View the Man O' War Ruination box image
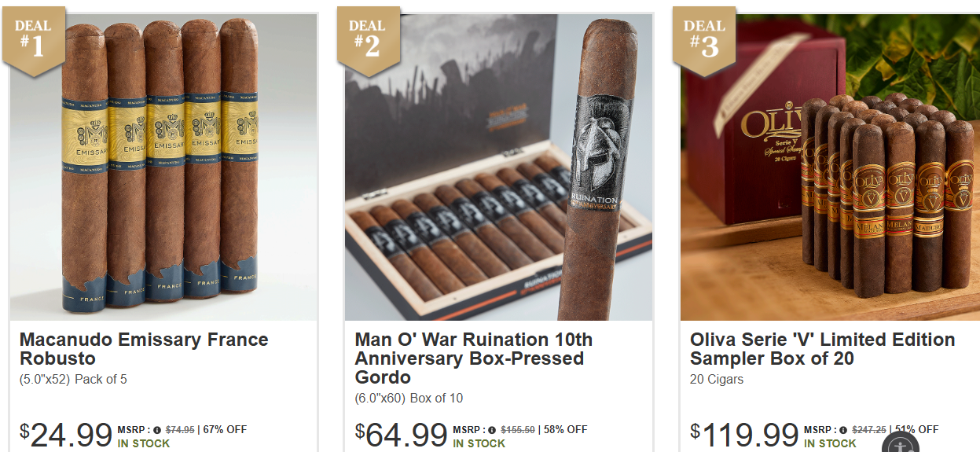The width and height of the screenshot is (980, 452). tap(499, 167)
